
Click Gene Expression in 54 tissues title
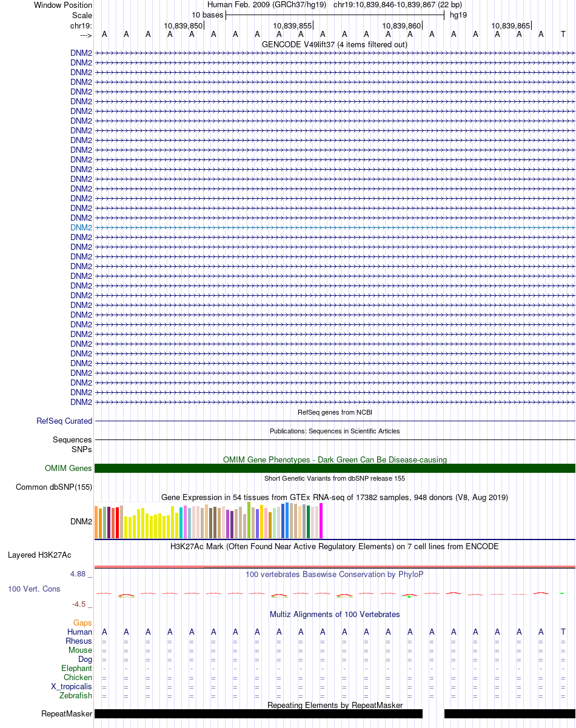pos(335,497)
